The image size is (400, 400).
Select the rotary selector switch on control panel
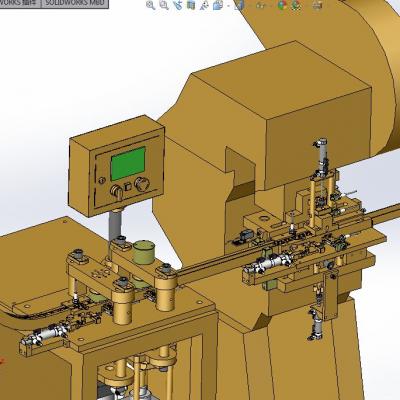tap(117, 192)
